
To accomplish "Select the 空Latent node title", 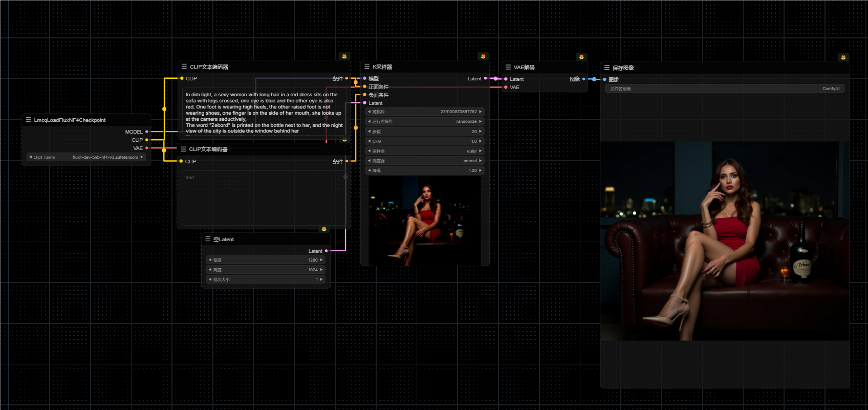I will (224, 240).
